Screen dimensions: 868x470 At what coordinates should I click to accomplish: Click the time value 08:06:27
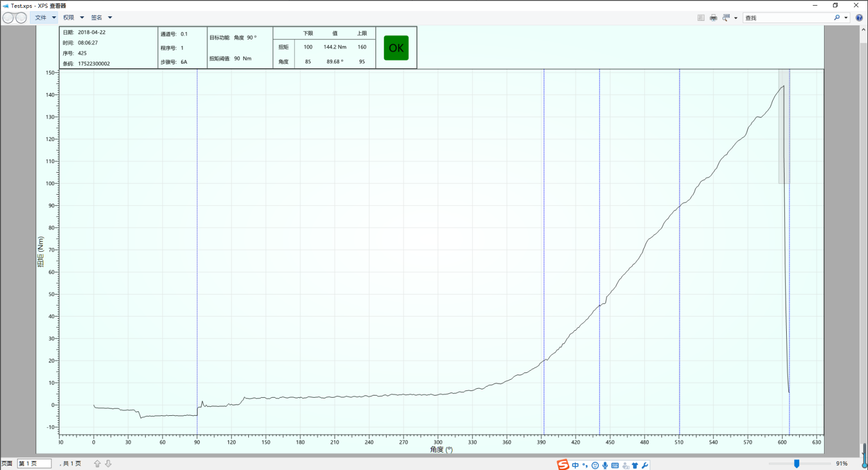click(87, 43)
